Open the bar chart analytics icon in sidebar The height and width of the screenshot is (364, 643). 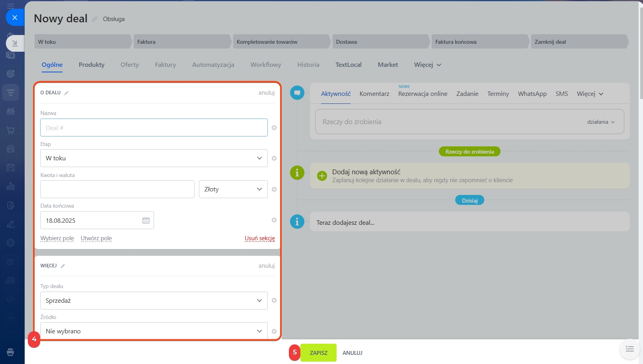coord(11,186)
